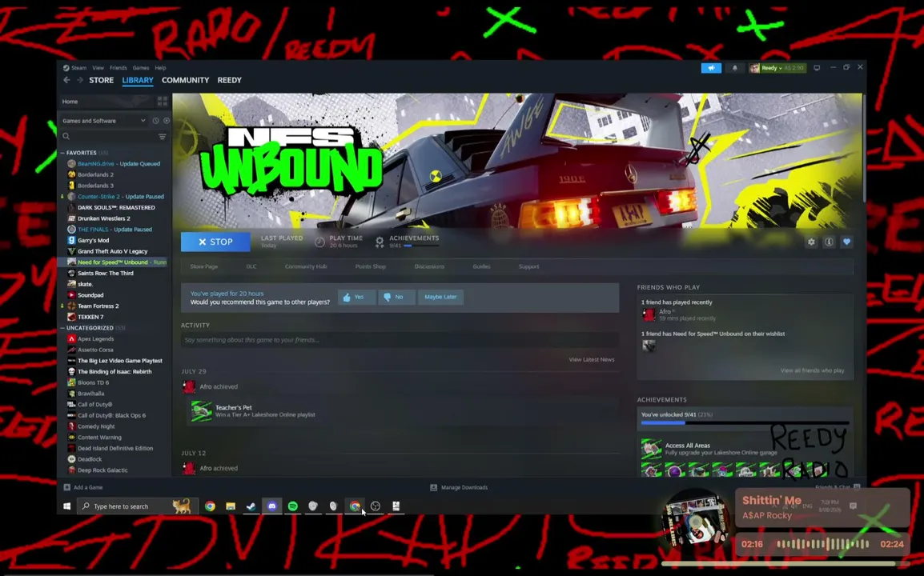Open the Friends menu

(118, 68)
